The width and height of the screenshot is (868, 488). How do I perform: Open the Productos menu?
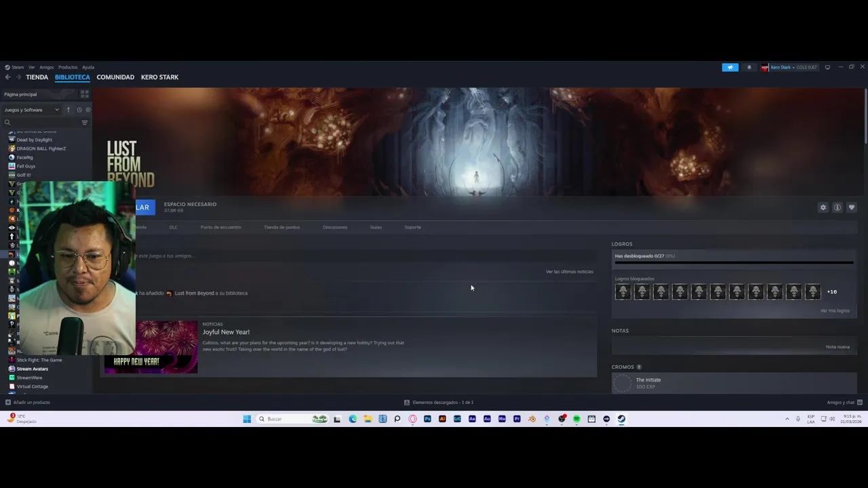[68, 67]
